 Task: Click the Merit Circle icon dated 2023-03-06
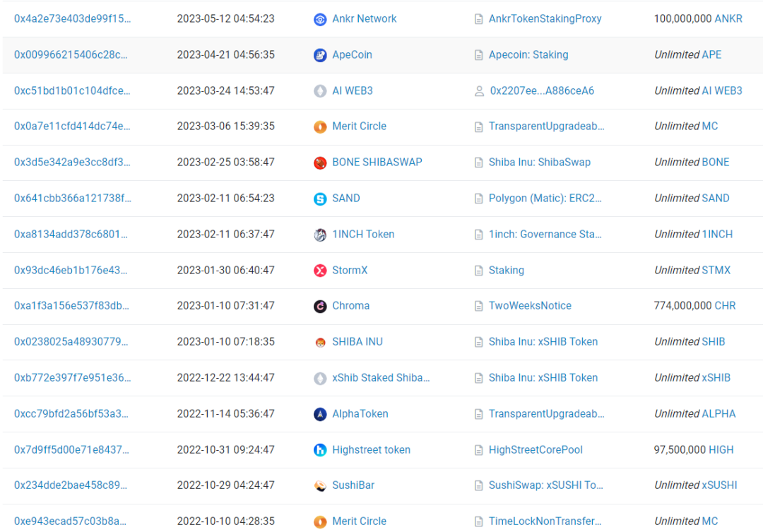point(320,127)
